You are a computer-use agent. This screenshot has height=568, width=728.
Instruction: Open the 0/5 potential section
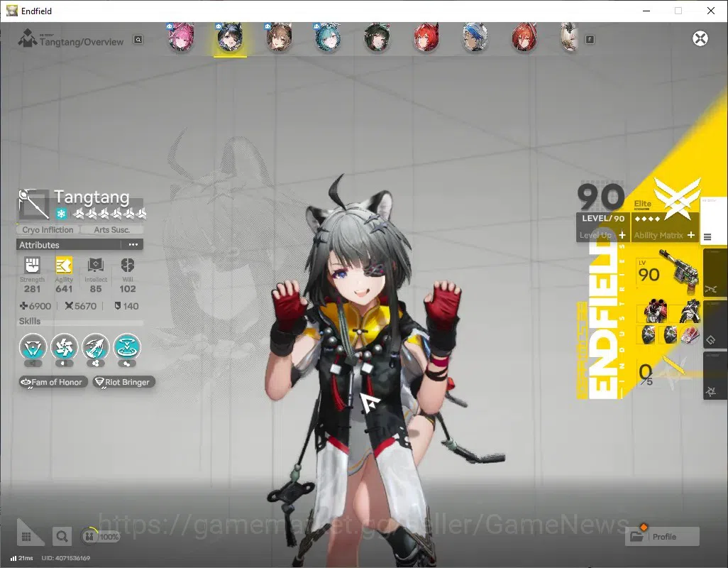pyautogui.click(x=663, y=373)
